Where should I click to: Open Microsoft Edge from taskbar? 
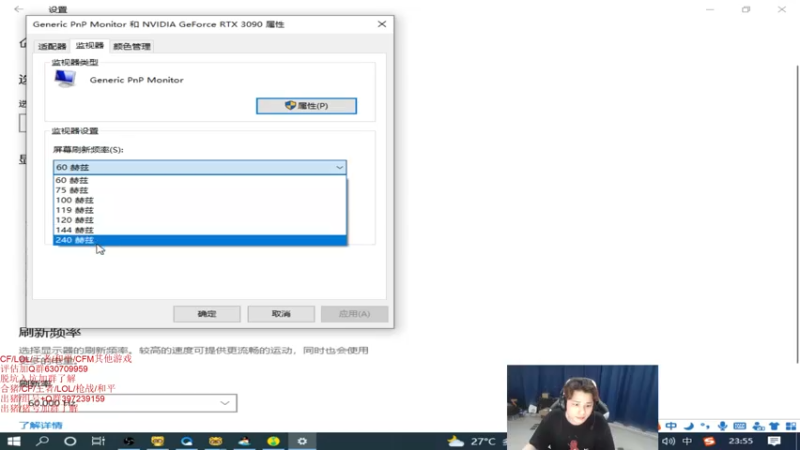click(186, 441)
